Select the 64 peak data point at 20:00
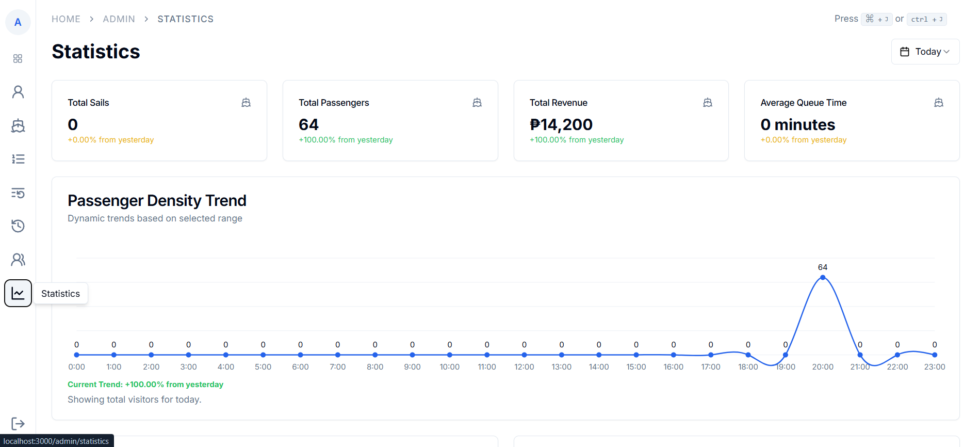This screenshot has width=980, height=447. (823, 278)
